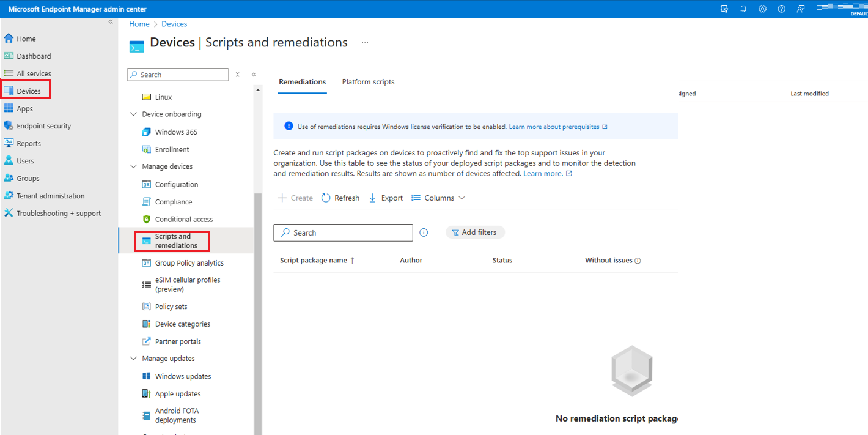Open Group Policy analytics

[189, 263]
